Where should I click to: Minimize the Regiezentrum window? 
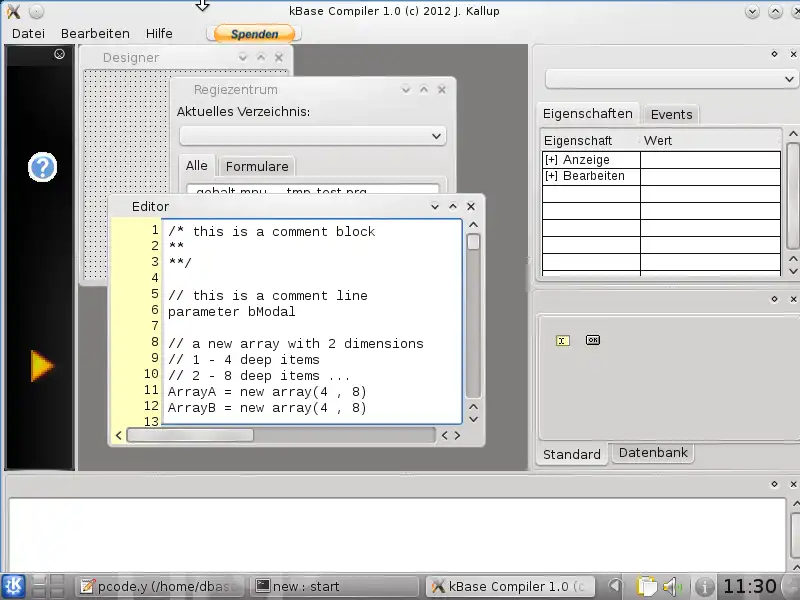coord(406,90)
